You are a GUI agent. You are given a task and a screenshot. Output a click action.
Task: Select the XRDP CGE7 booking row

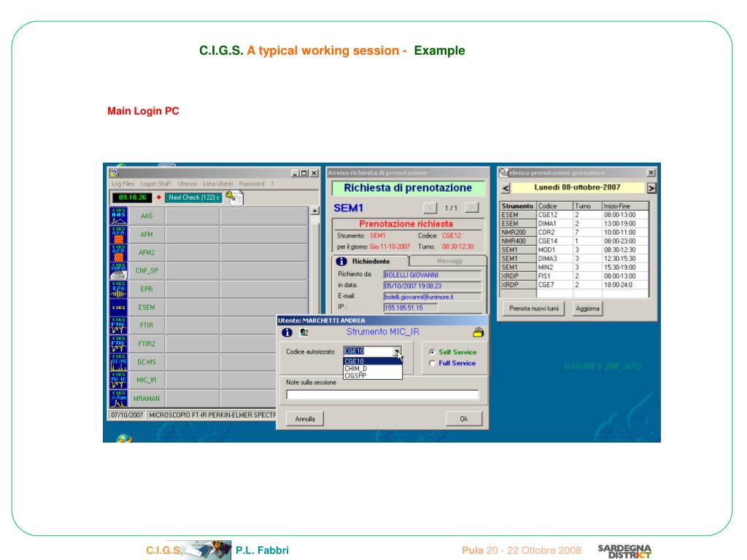(x=574, y=285)
